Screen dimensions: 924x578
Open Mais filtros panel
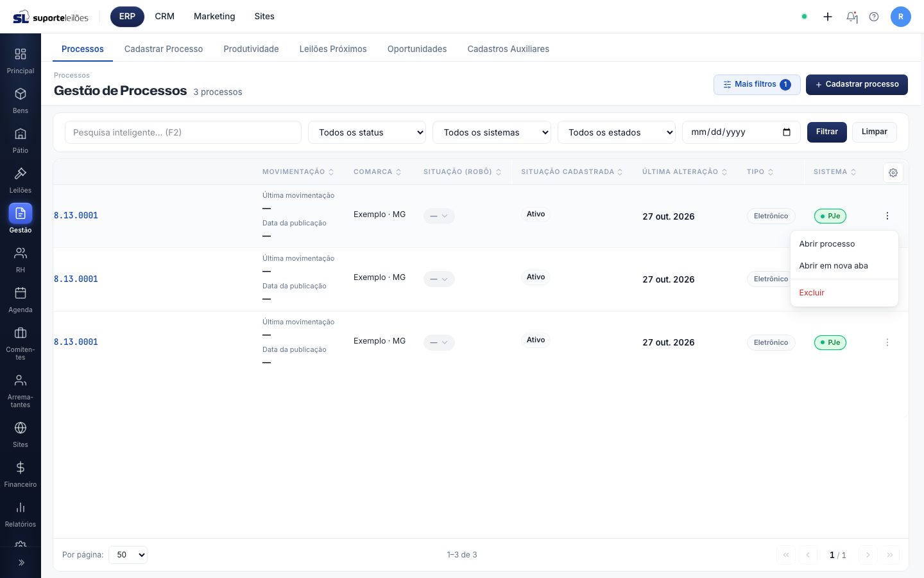coord(757,85)
